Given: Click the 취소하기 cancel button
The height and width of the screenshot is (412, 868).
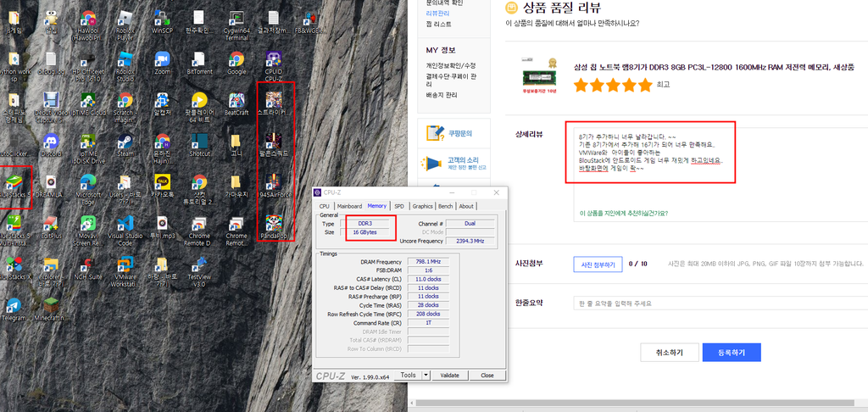Looking at the screenshot, I should (x=670, y=352).
